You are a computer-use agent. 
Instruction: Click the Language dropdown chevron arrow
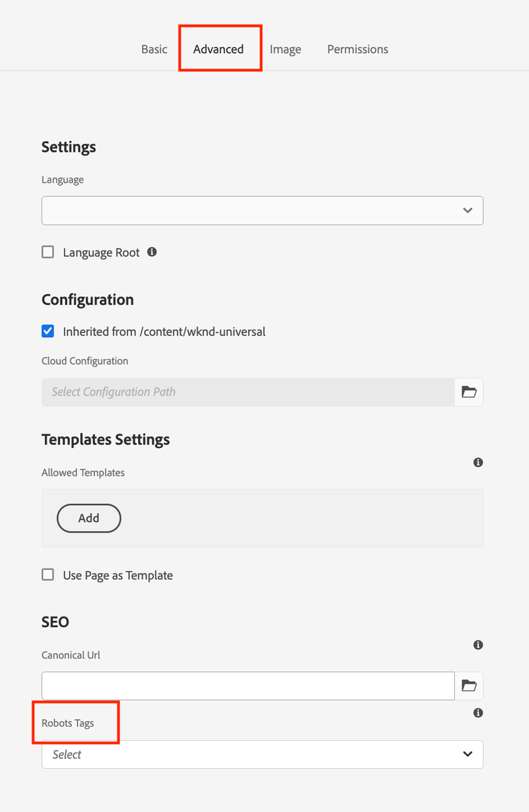click(468, 211)
